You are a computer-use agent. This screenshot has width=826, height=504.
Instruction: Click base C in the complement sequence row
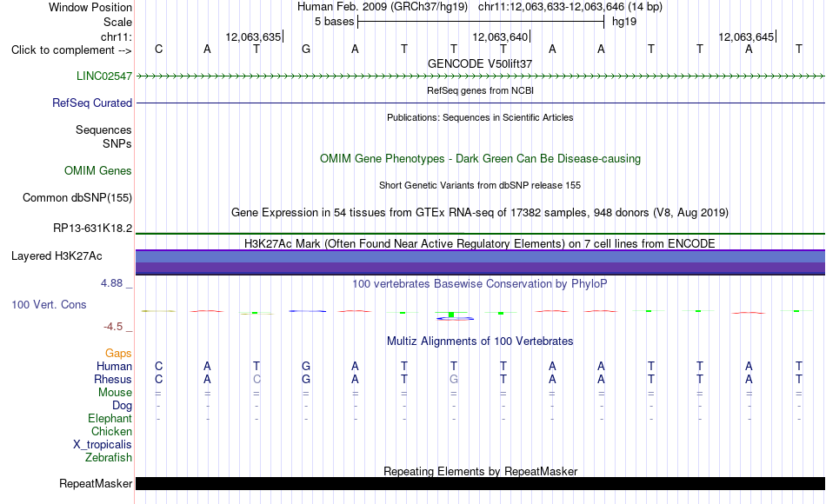pos(158,49)
